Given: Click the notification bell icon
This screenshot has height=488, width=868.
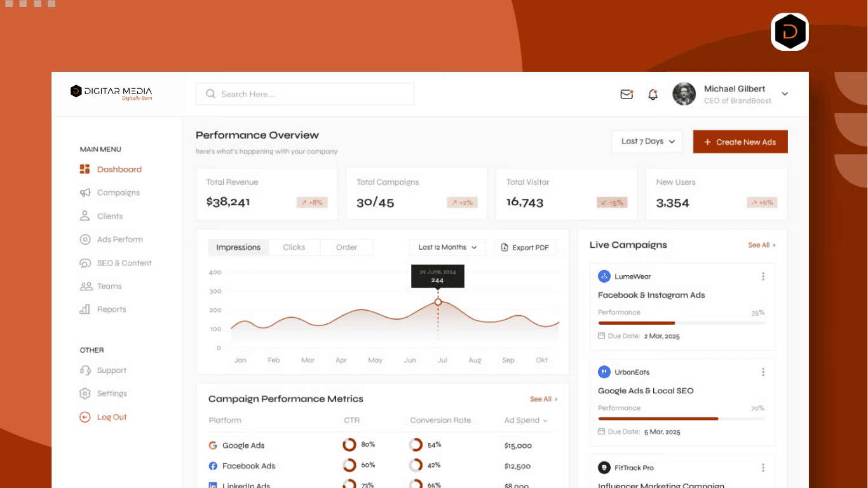Looking at the screenshot, I should 653,93.
